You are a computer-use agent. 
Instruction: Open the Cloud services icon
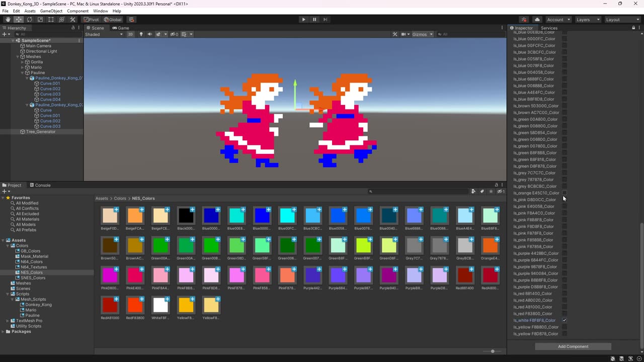[x=537, y=20]
